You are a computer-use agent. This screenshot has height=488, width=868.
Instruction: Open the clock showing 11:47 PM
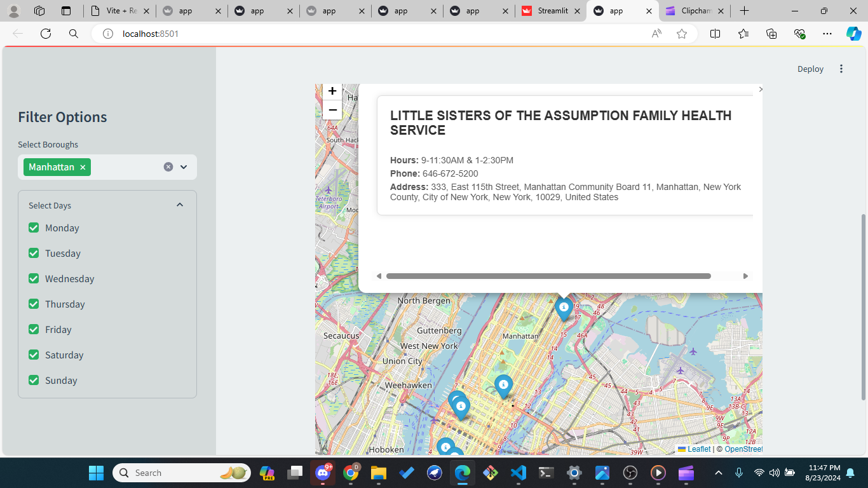[824, 473]
